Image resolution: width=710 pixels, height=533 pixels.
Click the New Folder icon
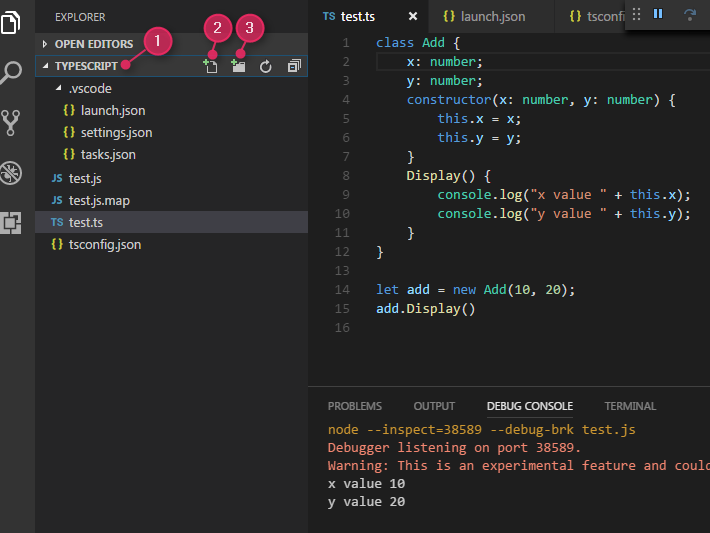click(x=238, y=66)
